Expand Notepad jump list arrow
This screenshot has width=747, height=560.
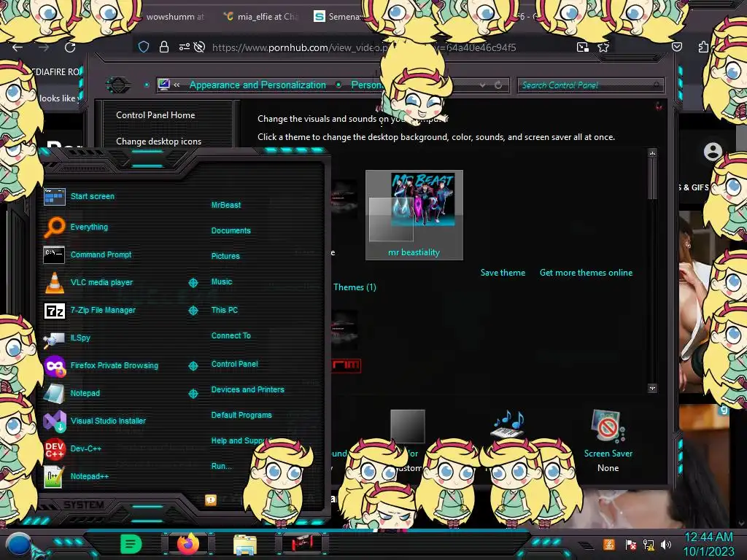(193, 393)
